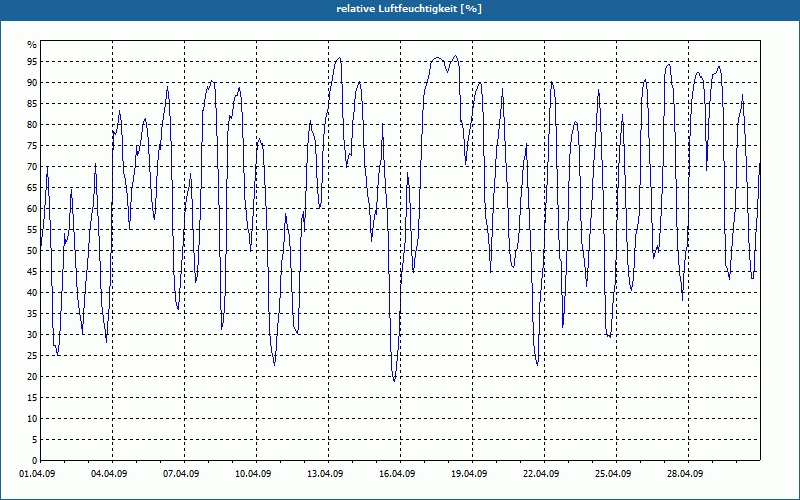Image resolution: width=800 pixels, height=500 pixels.
Task: Select the 60 humidity axis label
Action: (x=32, y=208)
